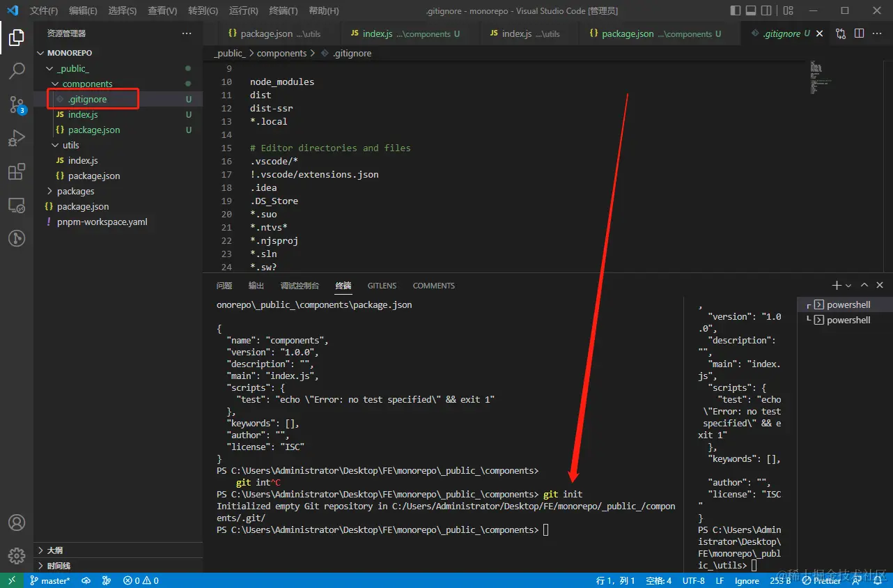The height and width of the screenshot is (588, 893).
Task: Collapse the utils folder
Action: pos(70,145)
